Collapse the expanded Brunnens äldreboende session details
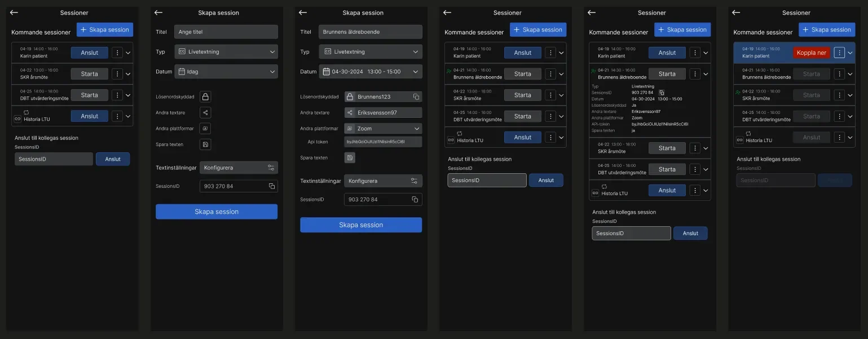The height and width of the screenshot is (339, 868). tap(705, 74)
